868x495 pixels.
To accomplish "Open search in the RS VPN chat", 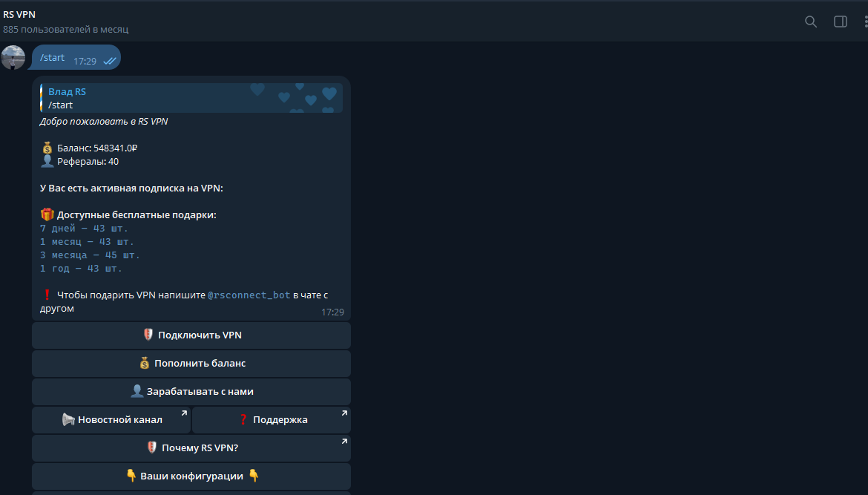I will (x=810, y=22).
